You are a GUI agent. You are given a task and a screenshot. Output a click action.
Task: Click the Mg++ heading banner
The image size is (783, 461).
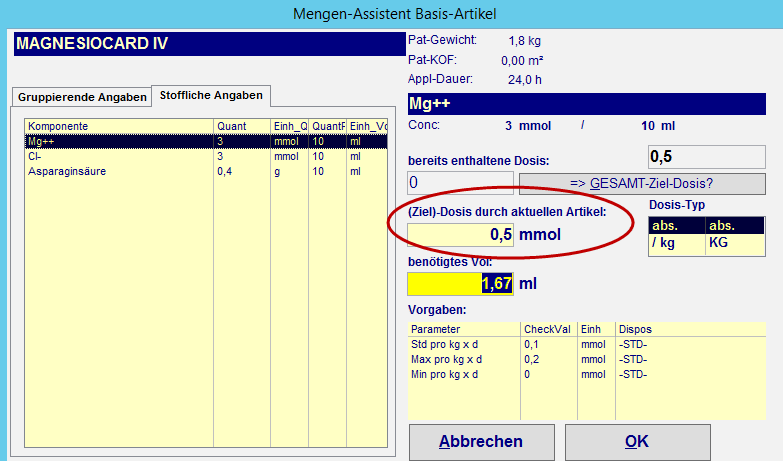coord(587,104)
